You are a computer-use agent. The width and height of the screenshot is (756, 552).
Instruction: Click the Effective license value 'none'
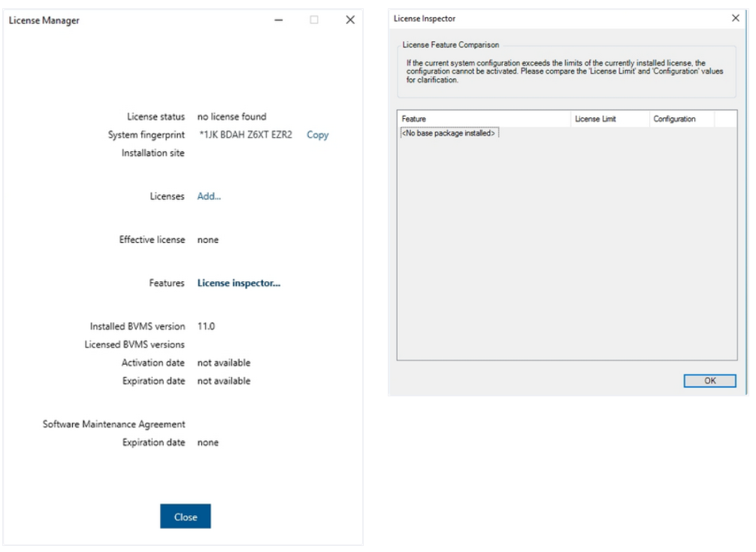(x=208, y=240)
